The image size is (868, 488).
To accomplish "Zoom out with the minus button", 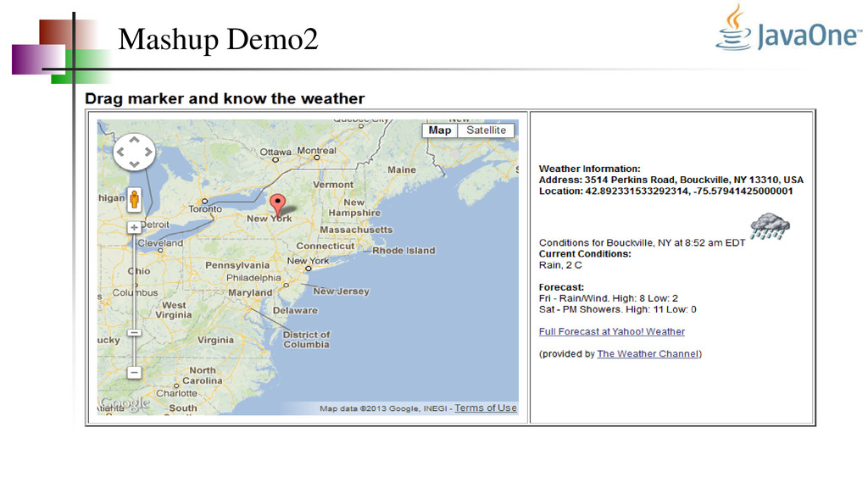I will 134,373.
